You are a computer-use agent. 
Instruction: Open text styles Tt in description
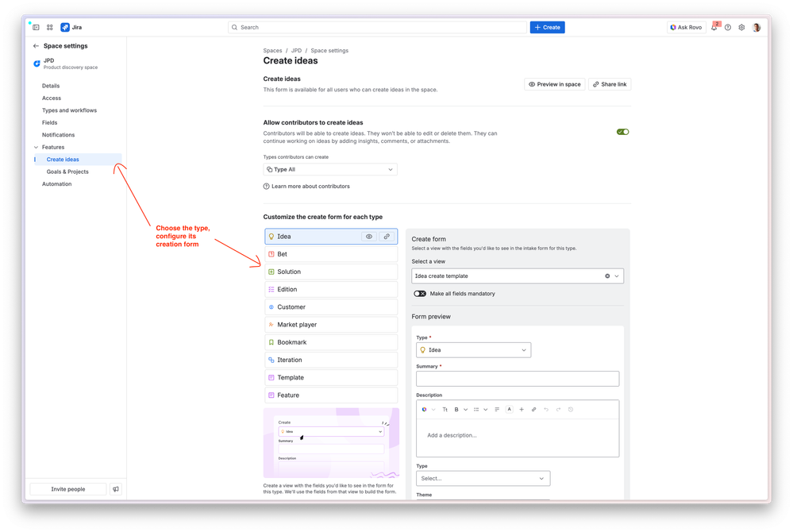point(445,410)
